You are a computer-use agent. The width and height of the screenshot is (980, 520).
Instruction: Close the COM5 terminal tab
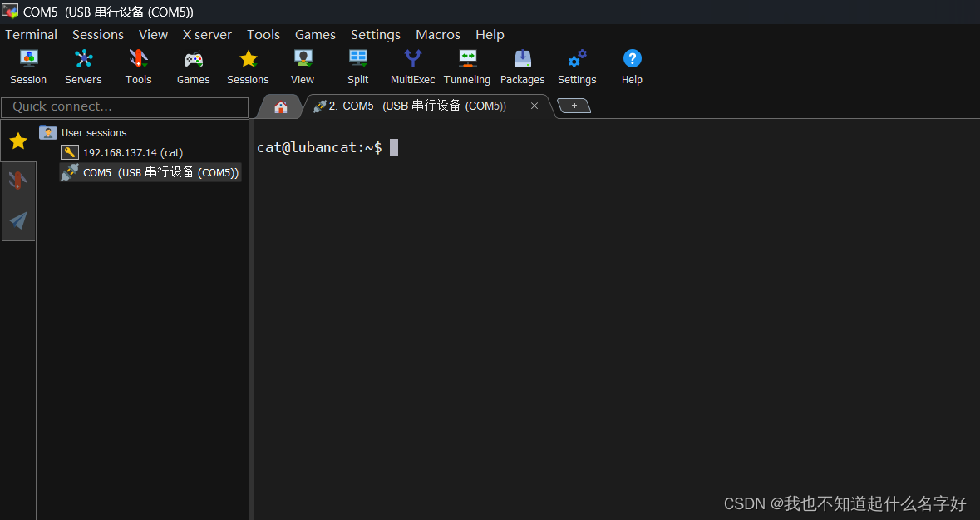pos(534,106)
